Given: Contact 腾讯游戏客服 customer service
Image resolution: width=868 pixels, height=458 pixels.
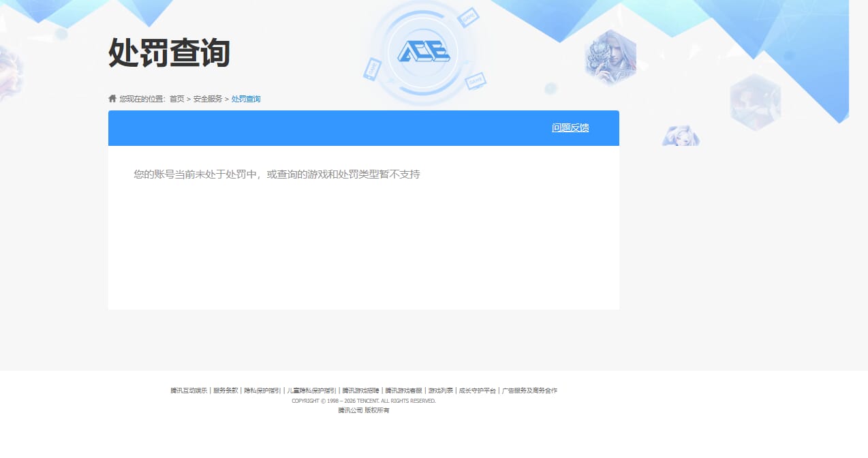Looking at the screenshot, I should [x=403, y=390].
